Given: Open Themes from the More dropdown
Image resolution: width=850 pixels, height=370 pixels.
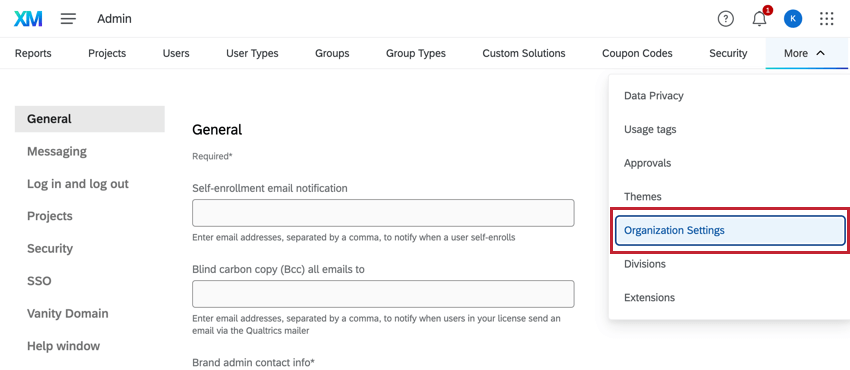Looking at the screenshot, I should pyautogui.click(x=642, y=197).
